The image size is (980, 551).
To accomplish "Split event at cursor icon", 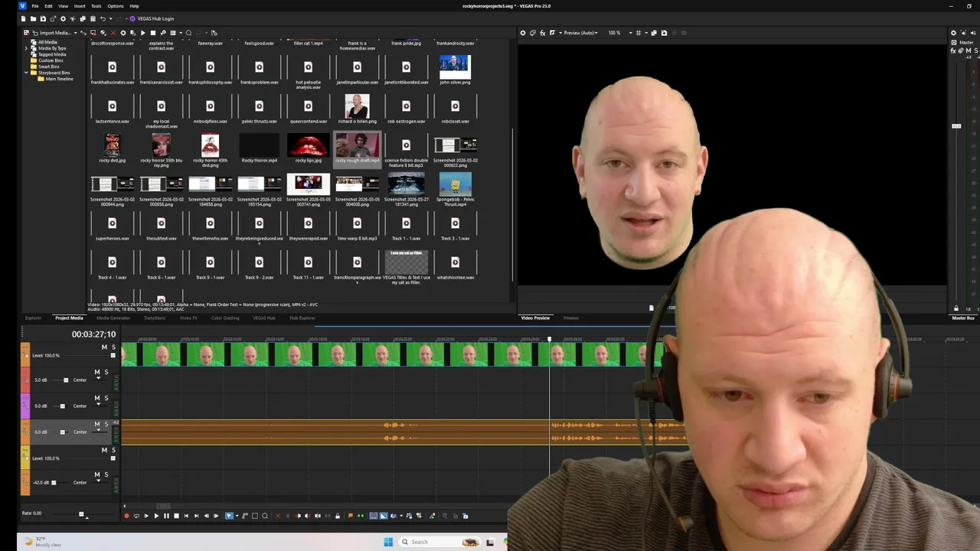I will pos(318,516).
